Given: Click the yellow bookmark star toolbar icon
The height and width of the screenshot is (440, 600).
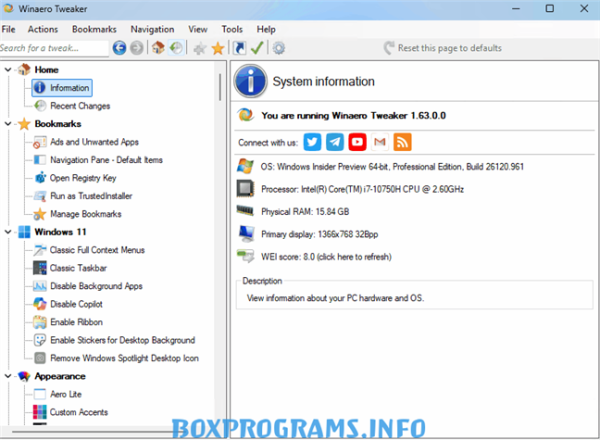Looking at the screenshot, I should click(217, 48).
